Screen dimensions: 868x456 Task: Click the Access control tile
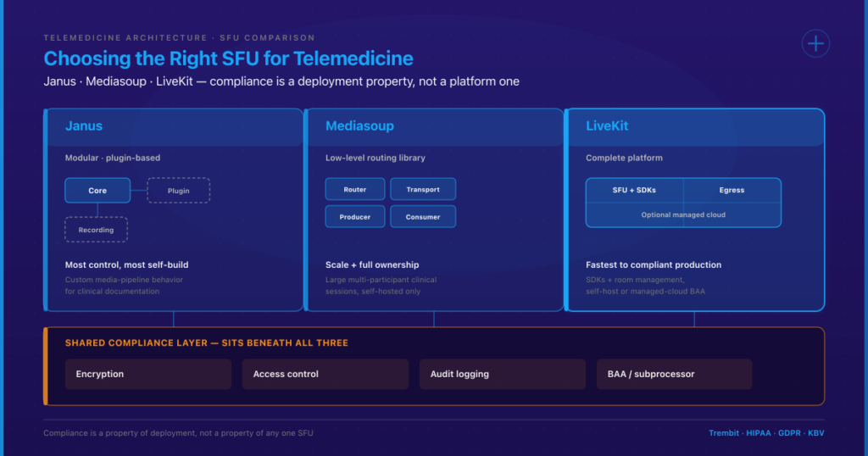coord(325,374)
